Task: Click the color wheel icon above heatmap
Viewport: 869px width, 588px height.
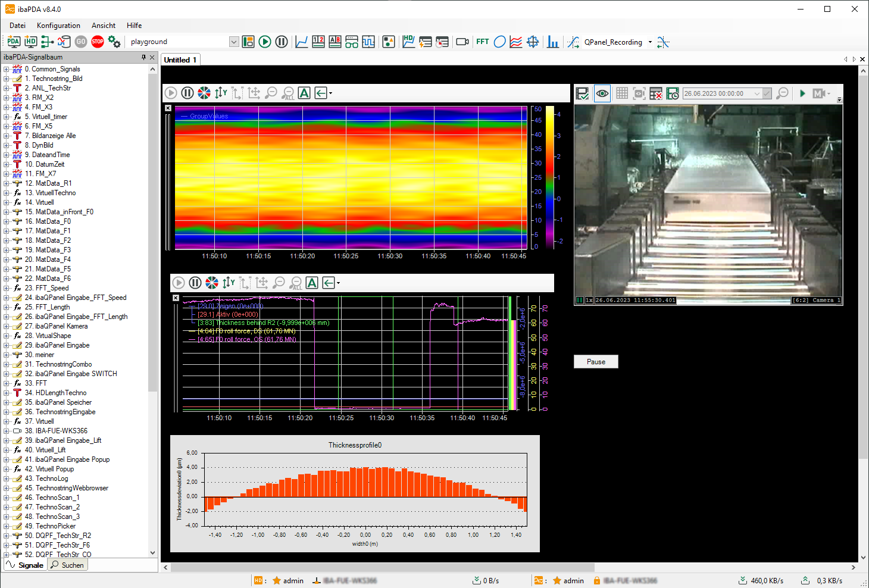Action: 204,93
